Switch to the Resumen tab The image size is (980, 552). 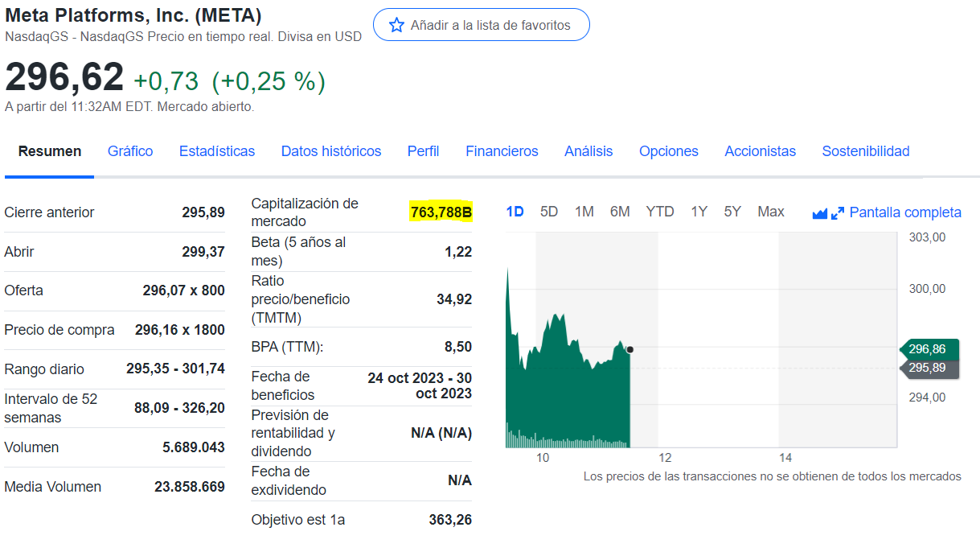coord(50,151)
